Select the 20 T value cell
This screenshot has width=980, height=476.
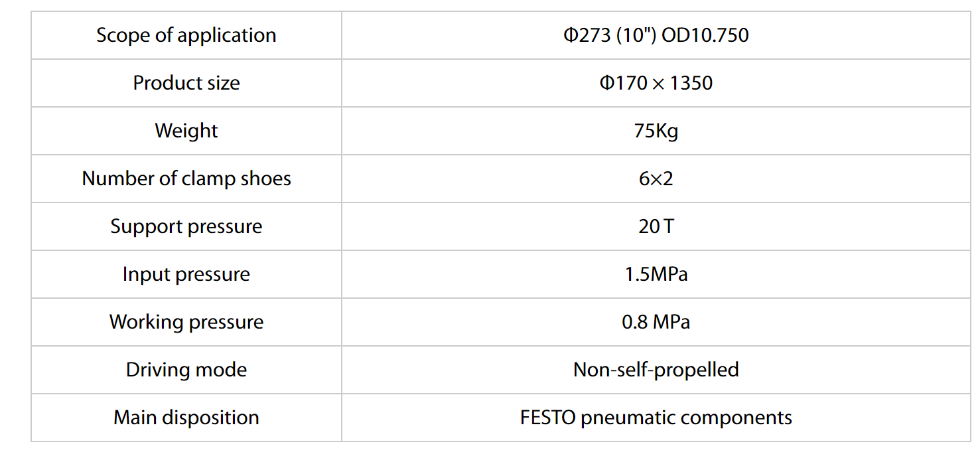tap(656, 226)
